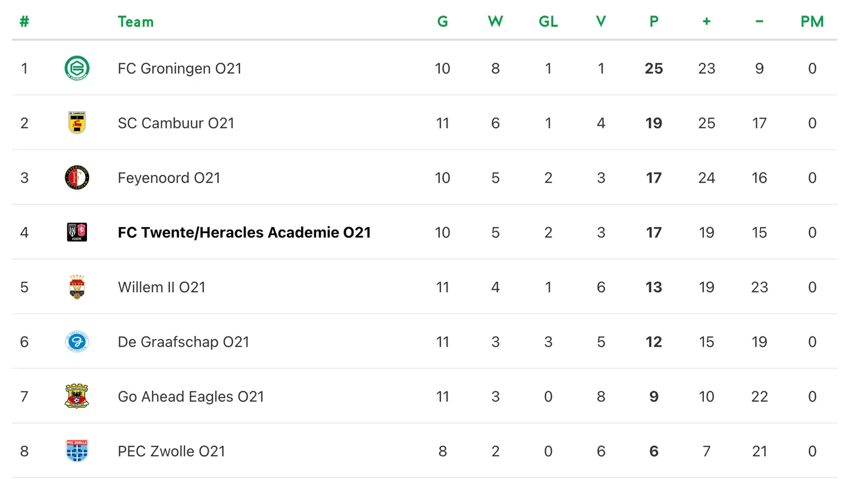857x504 pixels.
Task: Click the Feyenoord O21 club badge
Action: point(77,177)
